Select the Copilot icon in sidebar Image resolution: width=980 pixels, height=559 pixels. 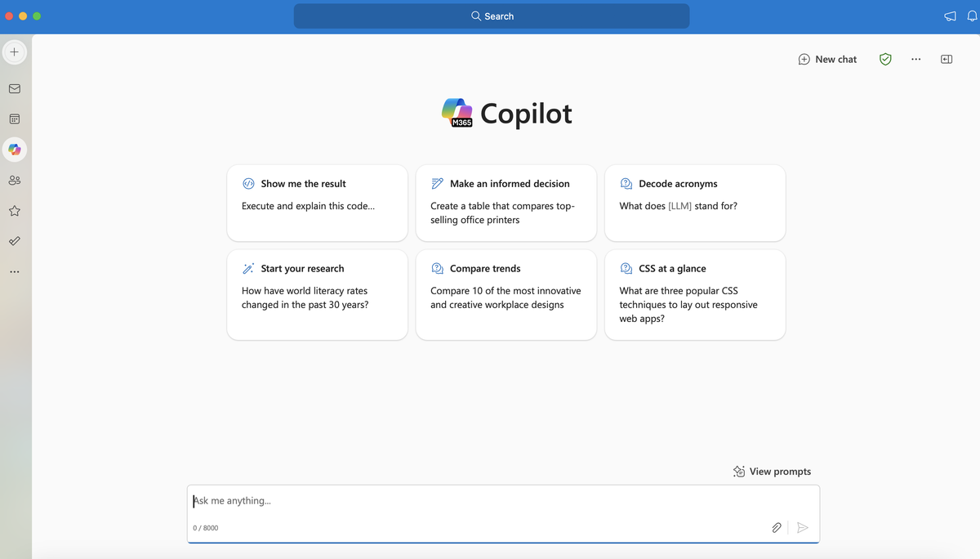(15, 150)
